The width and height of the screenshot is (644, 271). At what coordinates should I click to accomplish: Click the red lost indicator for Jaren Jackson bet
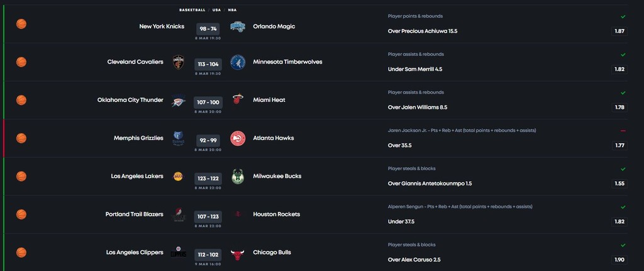tap(623, 131)
